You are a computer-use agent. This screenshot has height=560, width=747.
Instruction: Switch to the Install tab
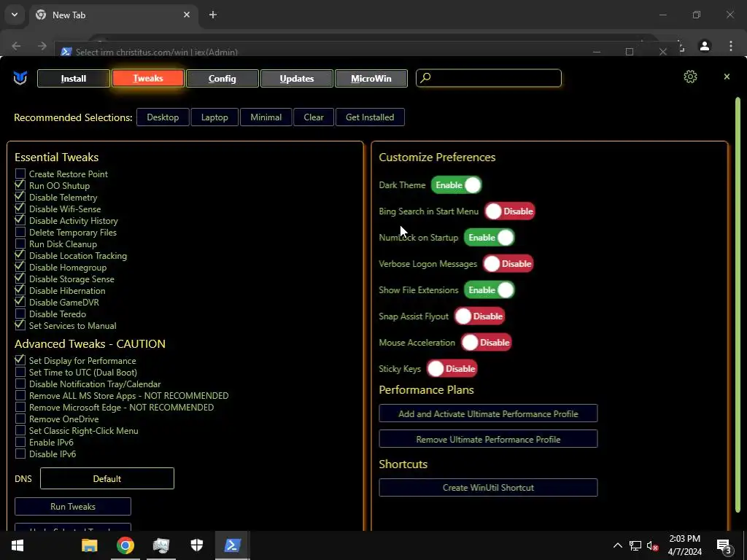74,78
